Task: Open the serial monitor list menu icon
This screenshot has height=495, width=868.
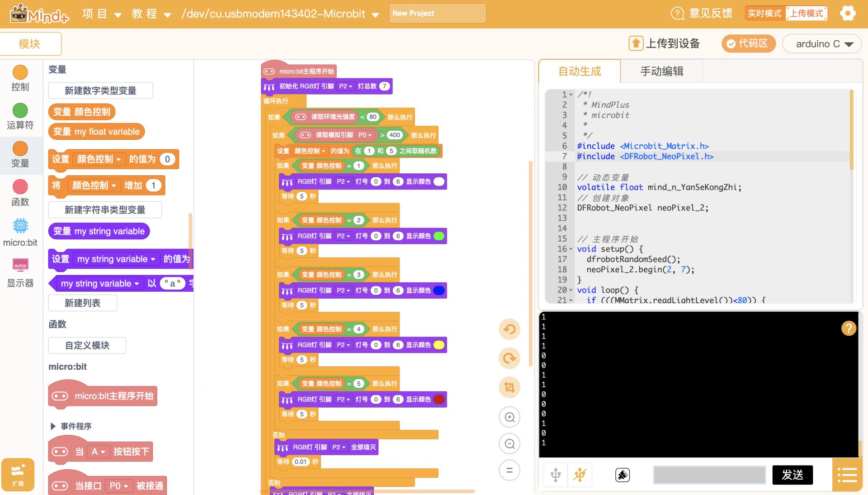Action: pos(847,475)
